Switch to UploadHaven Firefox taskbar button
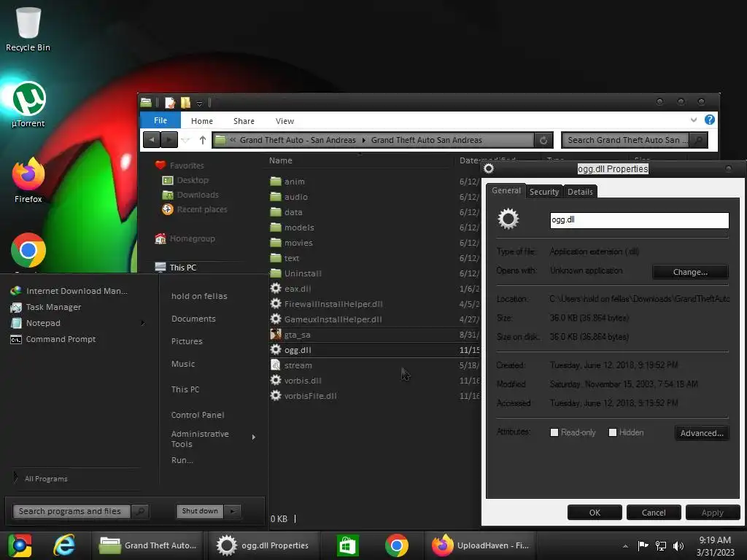 (x=481, y=545)
